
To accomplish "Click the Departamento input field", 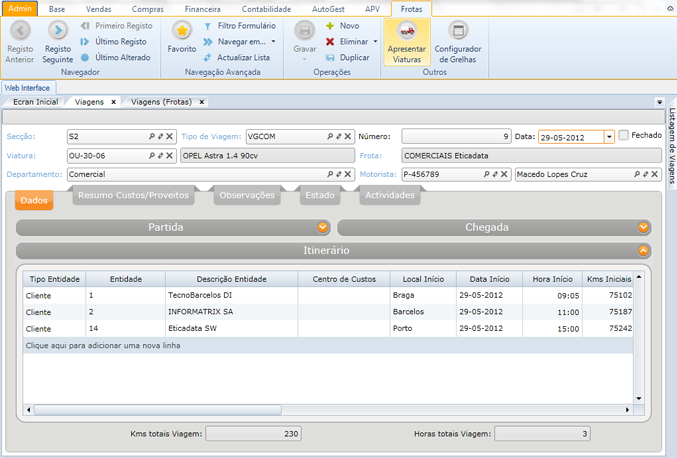I will (105, 175).
